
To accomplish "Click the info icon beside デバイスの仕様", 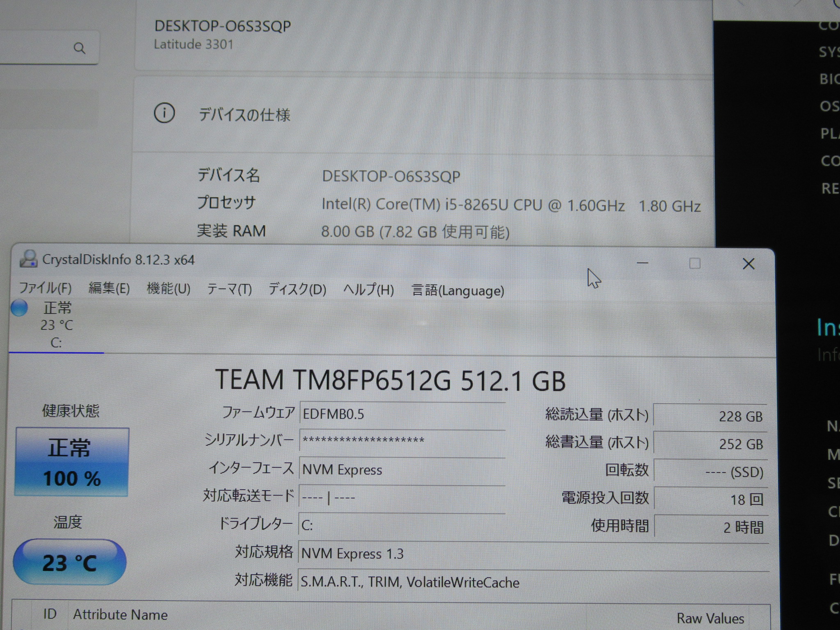I will [164, 113].
